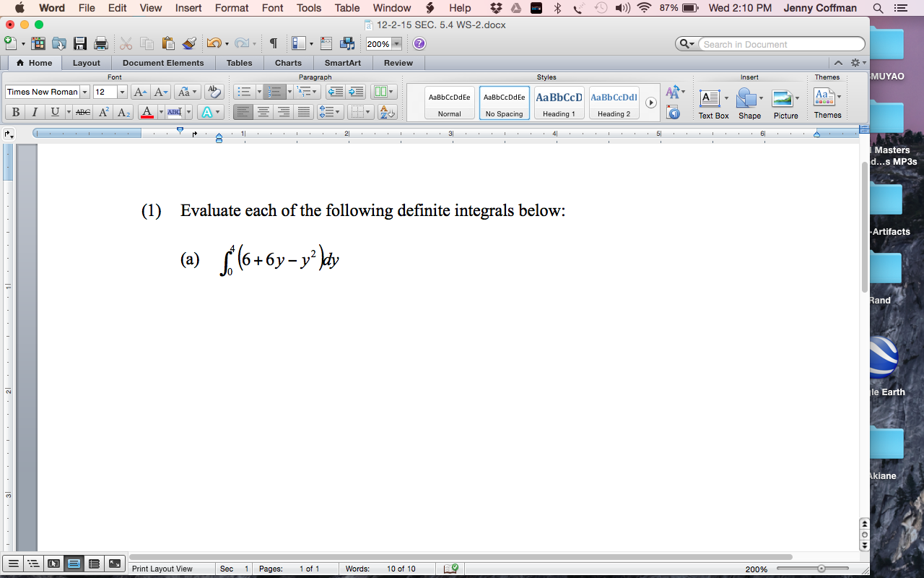The image size is (924, 578).
Task: Open the font color dropdown arrow
Action: (162, 112)
